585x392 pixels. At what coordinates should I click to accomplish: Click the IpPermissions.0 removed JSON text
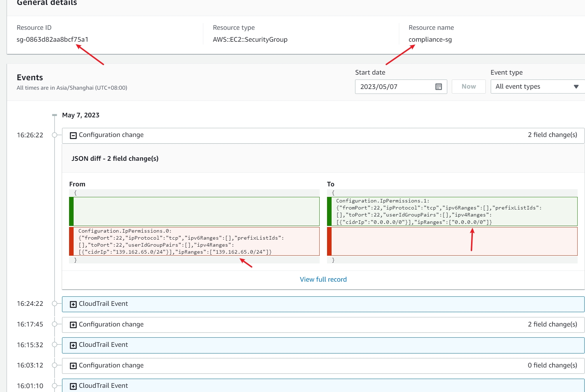pos(181,241)
